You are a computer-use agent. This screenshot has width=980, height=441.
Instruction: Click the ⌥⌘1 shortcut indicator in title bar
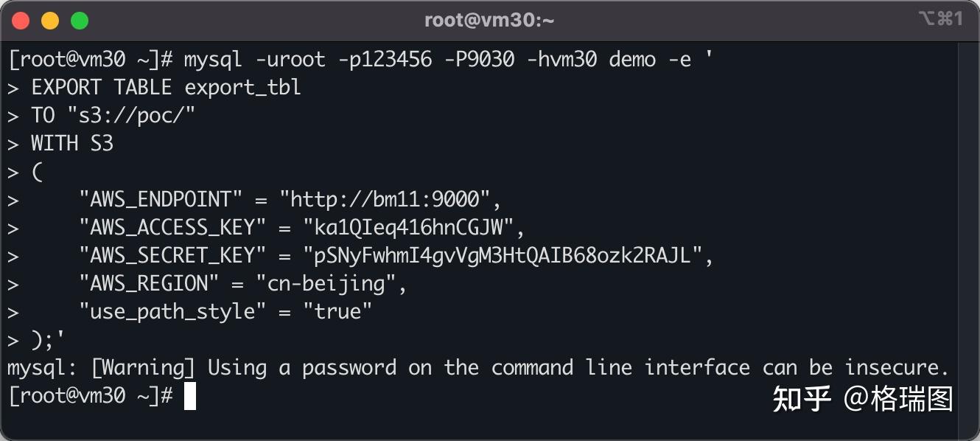[x=940, y=19]
